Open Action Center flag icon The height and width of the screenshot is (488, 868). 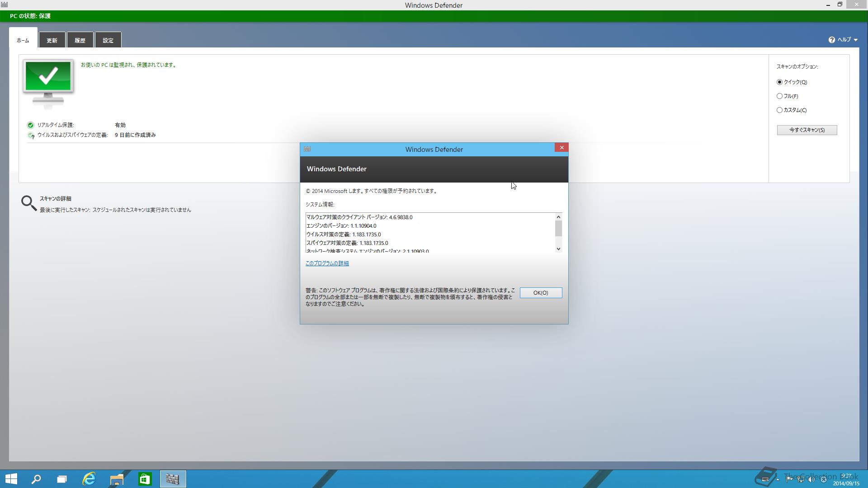pyautogui.click(x=789, y=479)
